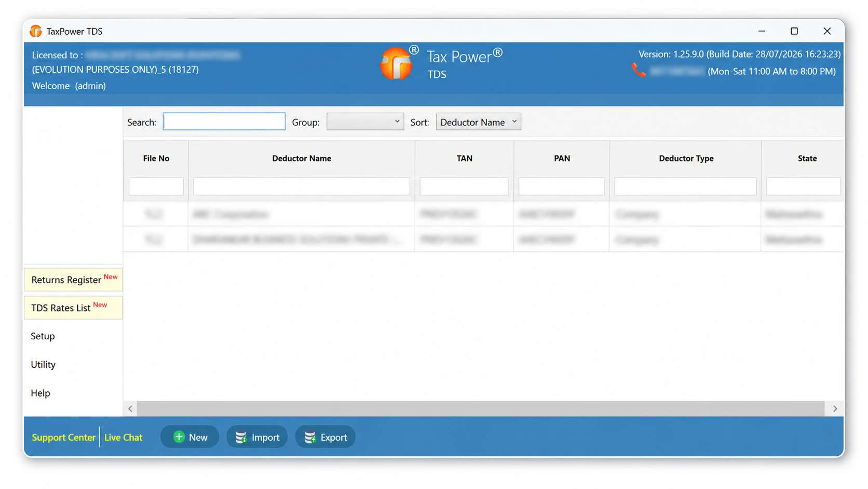Click the red phone icon
The height and width of the screenshot is (489, 868).
tap(639, 70)
